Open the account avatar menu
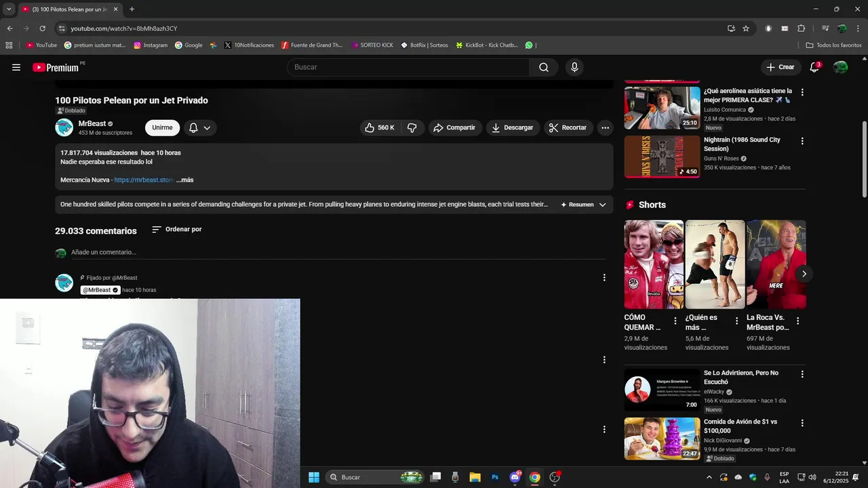 (x=840, y=67)
